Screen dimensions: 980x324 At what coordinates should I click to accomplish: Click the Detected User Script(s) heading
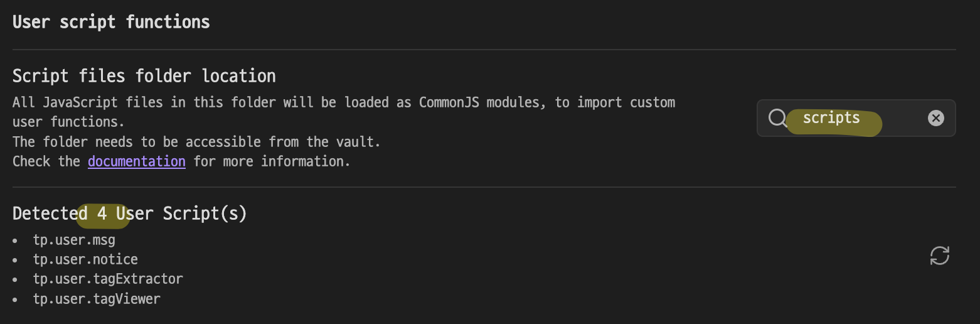129,213
